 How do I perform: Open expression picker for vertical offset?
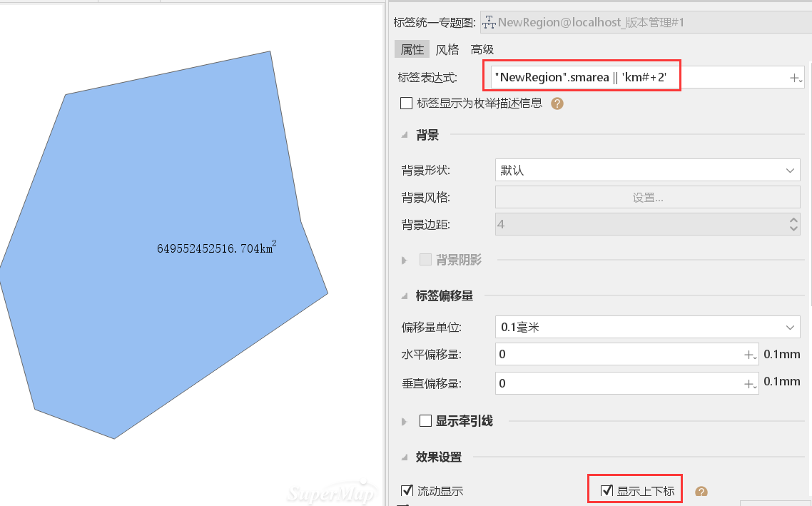[x=750, y=384]
